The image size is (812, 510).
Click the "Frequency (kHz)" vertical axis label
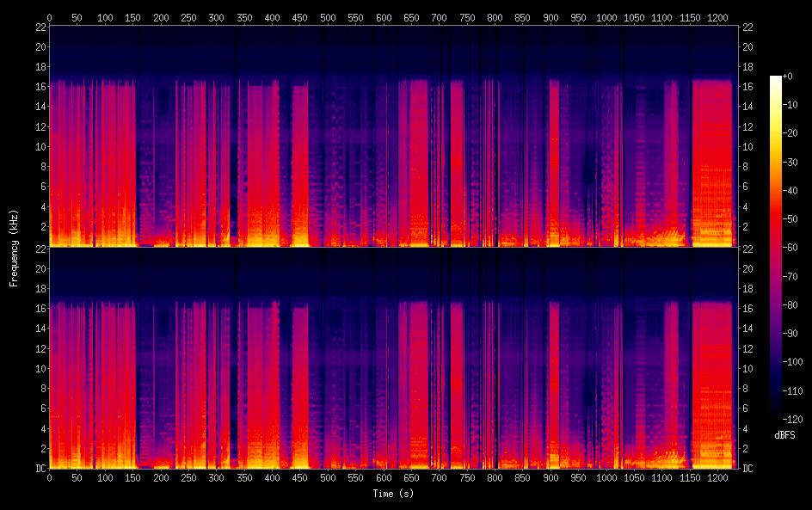click(x=14, y=248)
